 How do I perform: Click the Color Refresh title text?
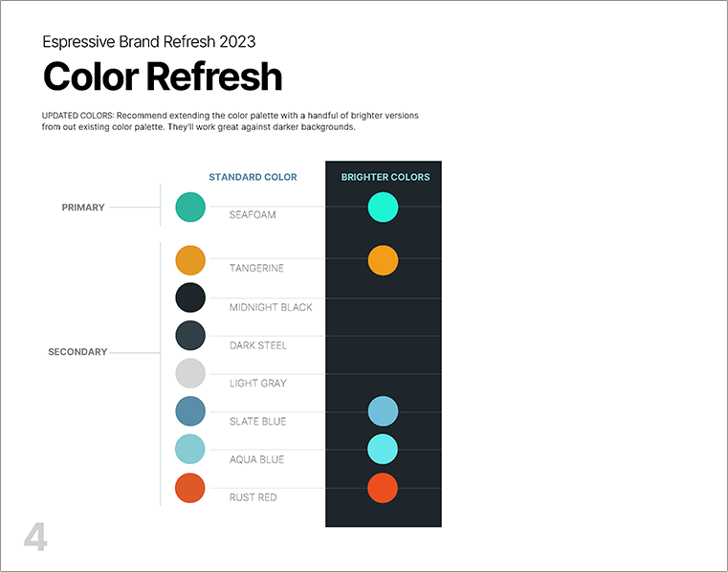[x=163, y=77]
